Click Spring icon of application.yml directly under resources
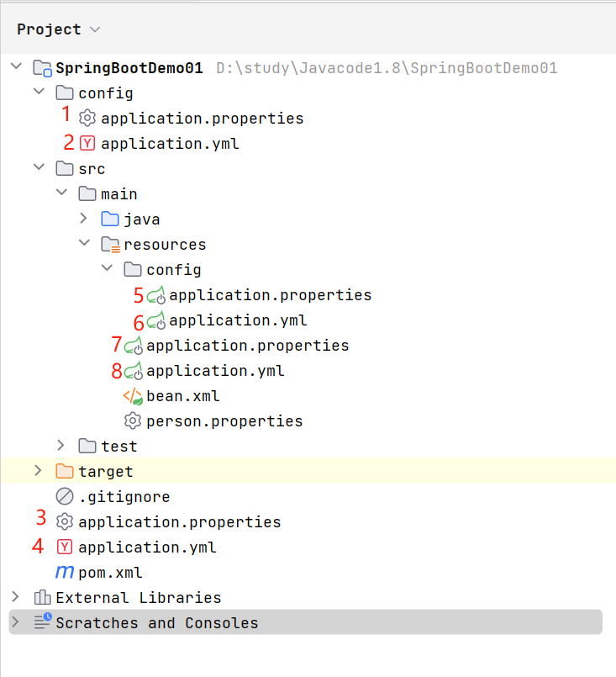The width and height of the screenshot is (616, 677). [x=134, y=371]
